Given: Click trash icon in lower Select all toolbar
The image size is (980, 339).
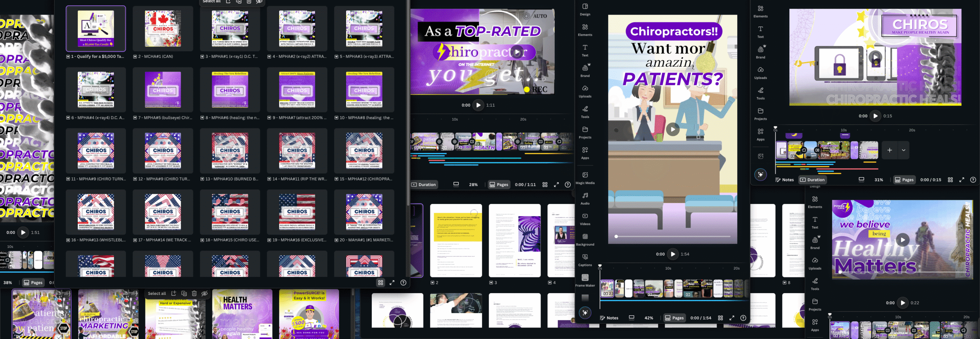Looking at the screenshot, I should [x=194, y=293].
